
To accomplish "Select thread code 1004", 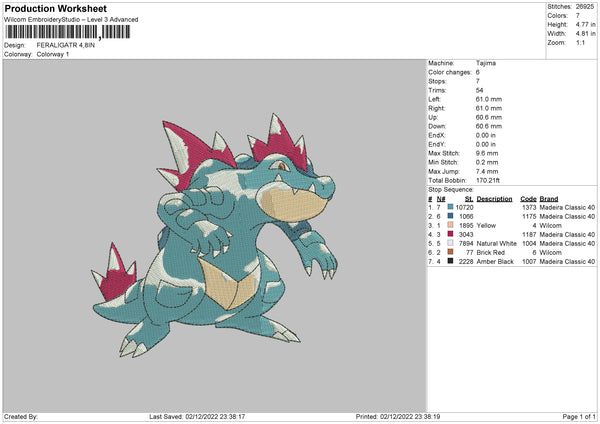I will pyautogui.click(x=529, y=244).
